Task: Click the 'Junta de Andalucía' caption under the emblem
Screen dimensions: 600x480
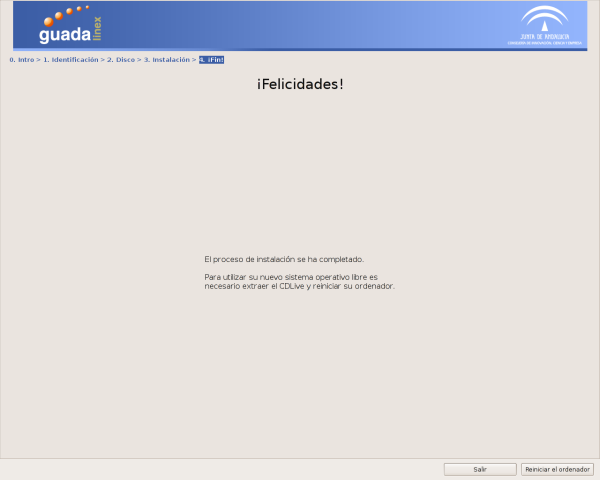Action: [544, 35]
